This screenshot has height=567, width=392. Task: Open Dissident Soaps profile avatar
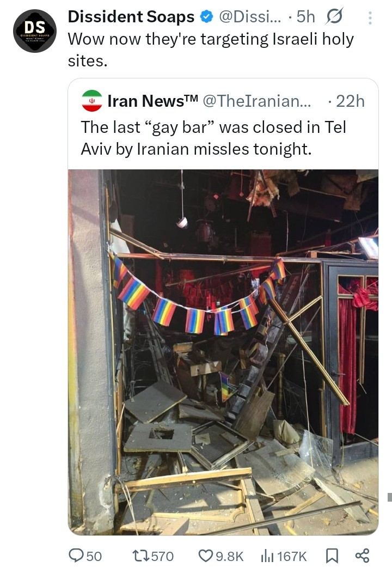coord(35,31)
